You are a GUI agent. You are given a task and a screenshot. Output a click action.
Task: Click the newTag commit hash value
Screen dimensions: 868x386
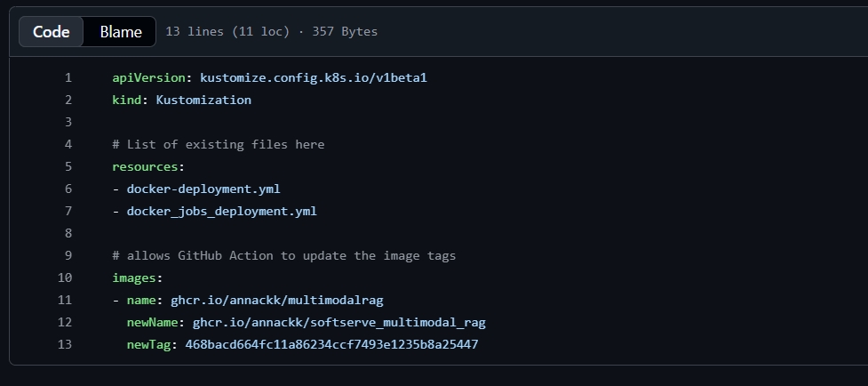click(x=331, y=344)
